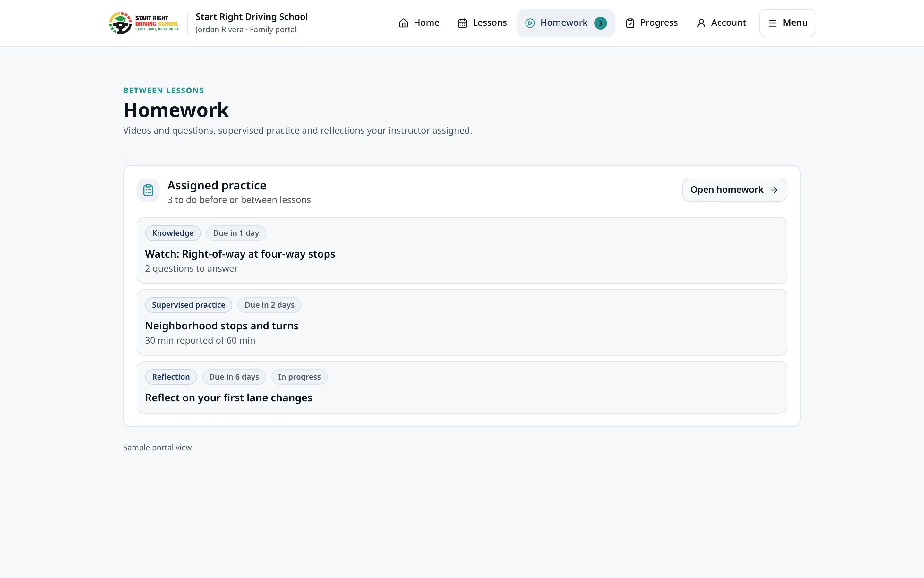924x578 pixels.
Task: Click the 'Videos and questions' description line
Action: 297,131
